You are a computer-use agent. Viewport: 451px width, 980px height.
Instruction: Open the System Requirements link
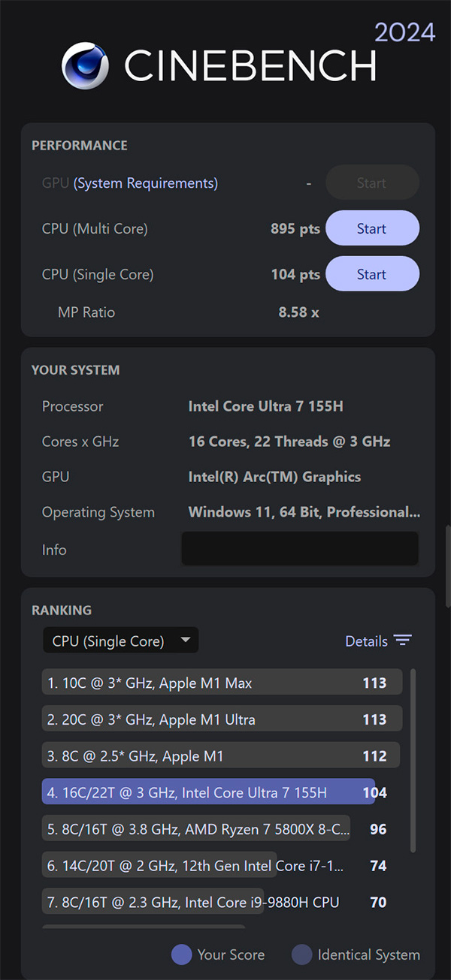tap(146, 183)
